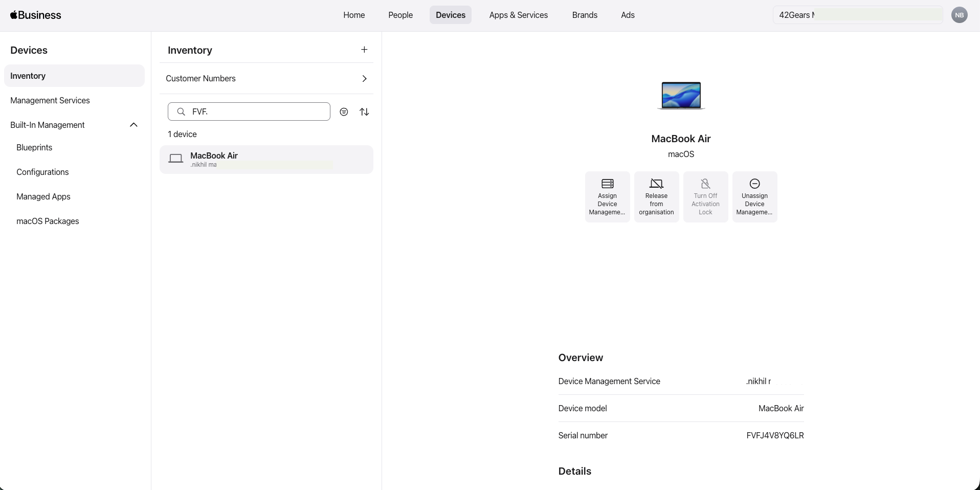Open the 42Gears organisation selector

858,15
